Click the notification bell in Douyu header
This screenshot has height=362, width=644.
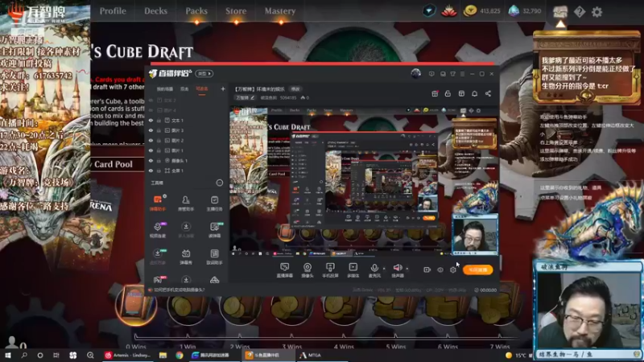click(474, 93)
